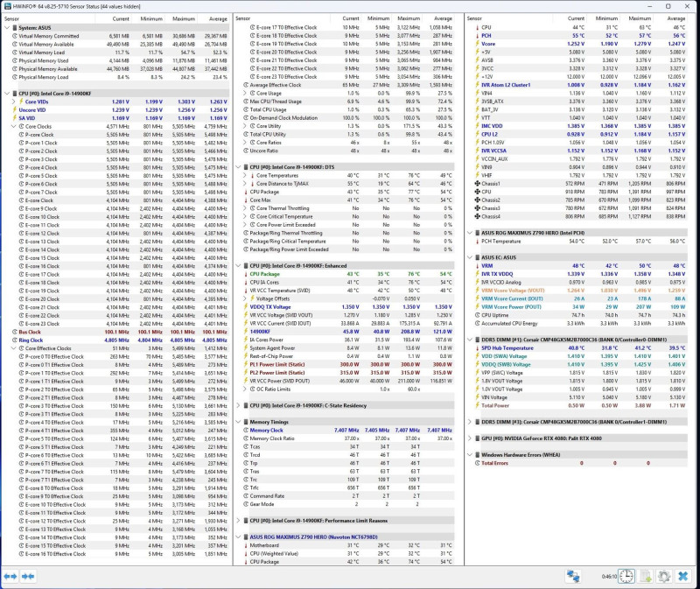Collapse the Core Effective Clocks subtree
The width and height of the screenshot is (700, 589).
[14, 348]
